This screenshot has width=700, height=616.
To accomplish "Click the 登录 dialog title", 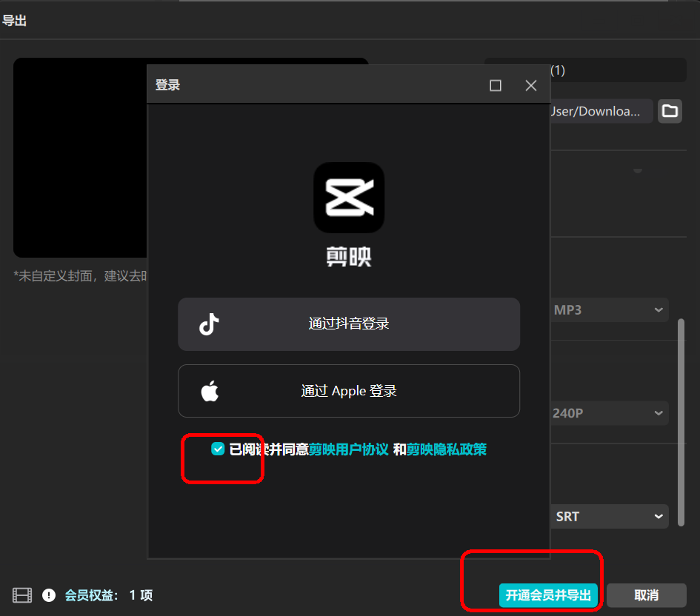I will pyautogui.click(x=168, y=84).
